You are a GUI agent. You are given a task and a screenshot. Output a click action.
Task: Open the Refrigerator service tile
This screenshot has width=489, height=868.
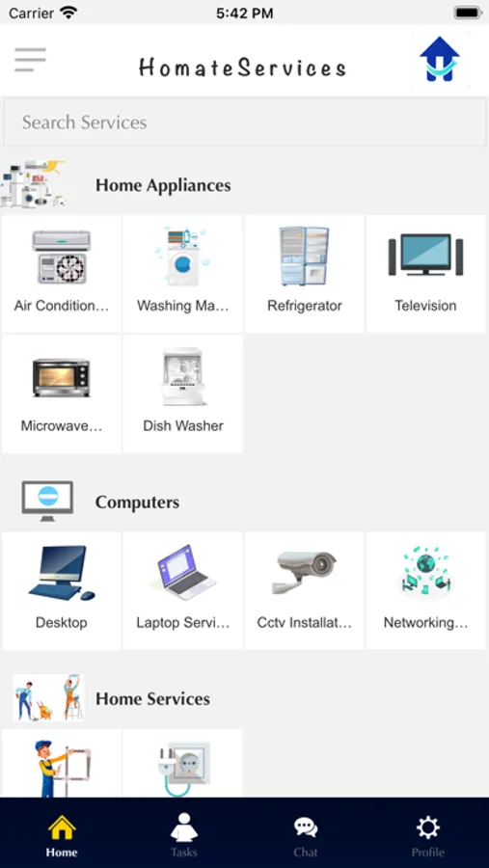(304, 274)
